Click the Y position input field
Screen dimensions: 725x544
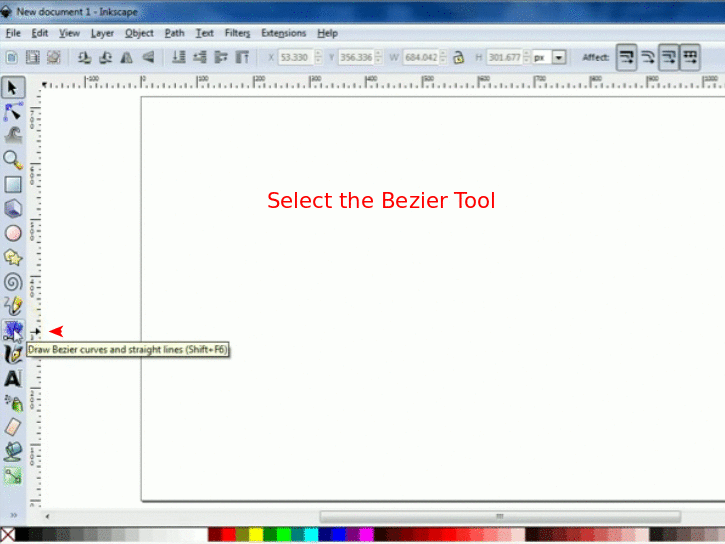(356, 57)
